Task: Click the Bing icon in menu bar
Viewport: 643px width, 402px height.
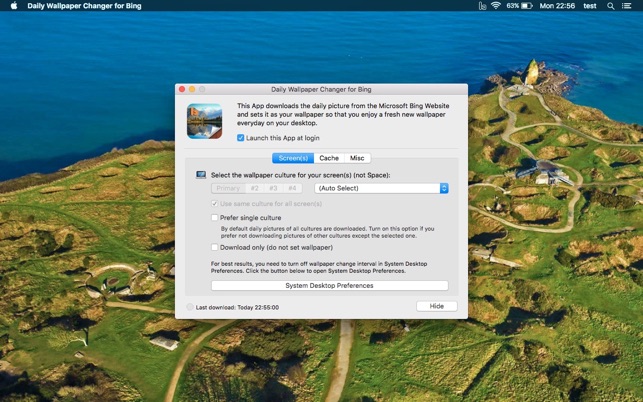Action: click(481, 6)
